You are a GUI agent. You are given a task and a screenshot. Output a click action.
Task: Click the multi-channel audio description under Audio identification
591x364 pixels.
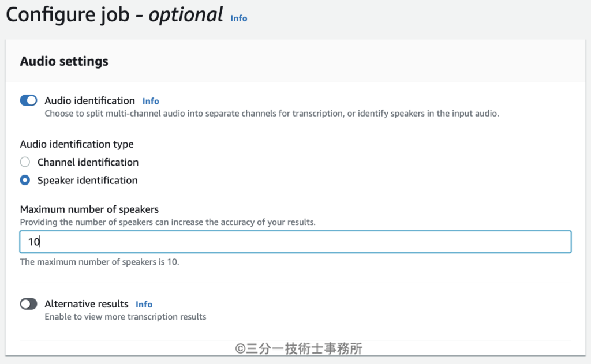coord(271,114)
